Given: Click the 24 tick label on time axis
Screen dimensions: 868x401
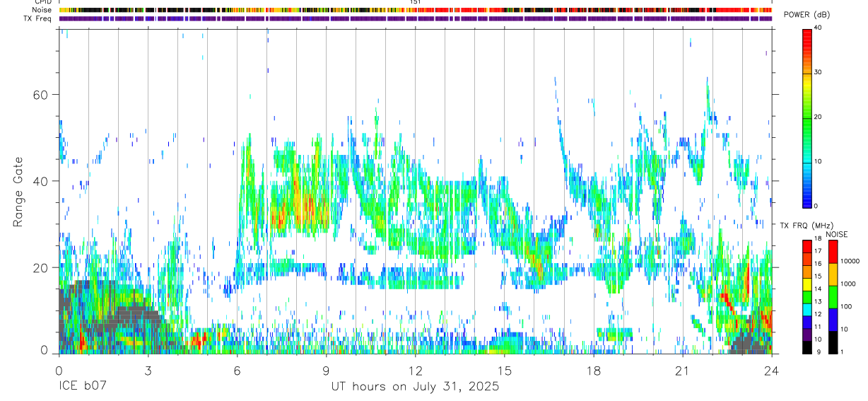Looking at the screenshot, I should [x=772, y=371].
